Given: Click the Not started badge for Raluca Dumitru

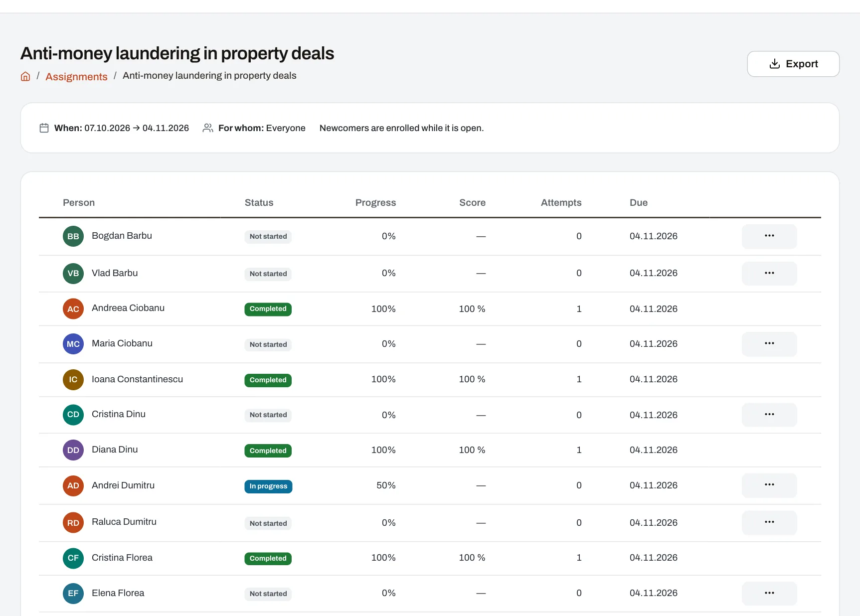Looking at the screenshot, I should [x=268, y=523].
